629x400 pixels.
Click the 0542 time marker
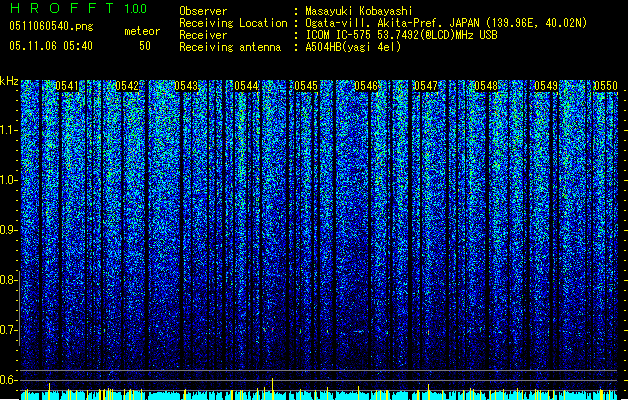tap(127, 86)
